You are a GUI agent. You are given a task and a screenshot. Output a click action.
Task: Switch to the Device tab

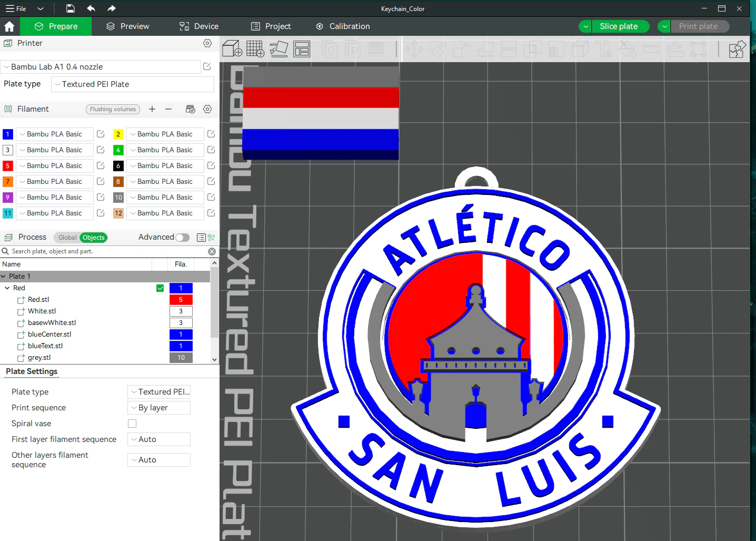point(199,26)
